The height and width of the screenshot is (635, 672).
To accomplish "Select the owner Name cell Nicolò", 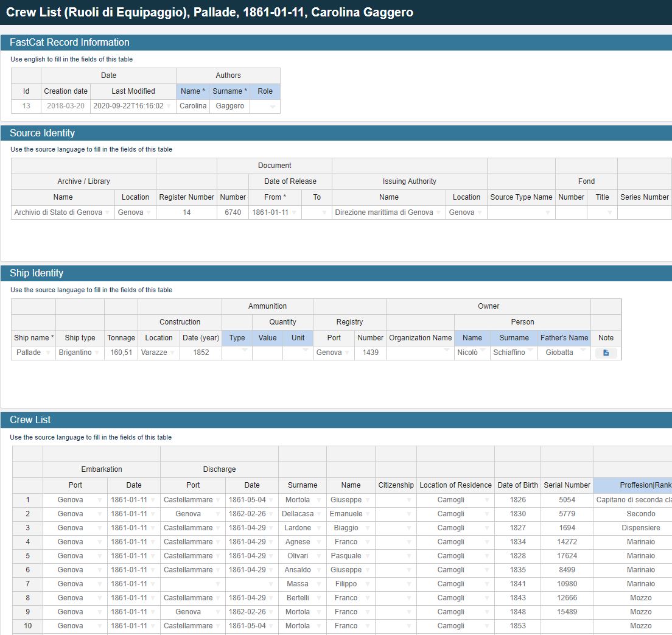I will [x=472, y=353].
